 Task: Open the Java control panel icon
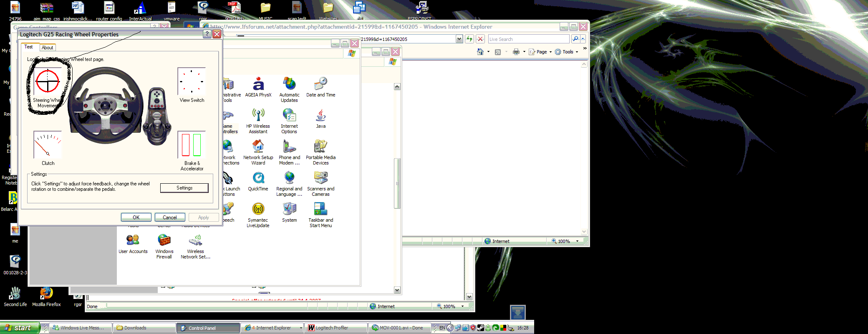(320, 118)
